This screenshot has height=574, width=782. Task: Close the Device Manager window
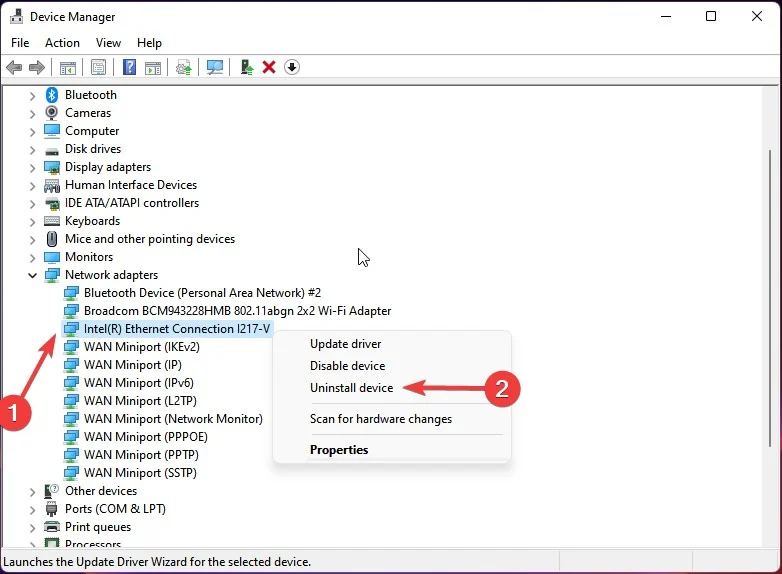click(757, 16)
